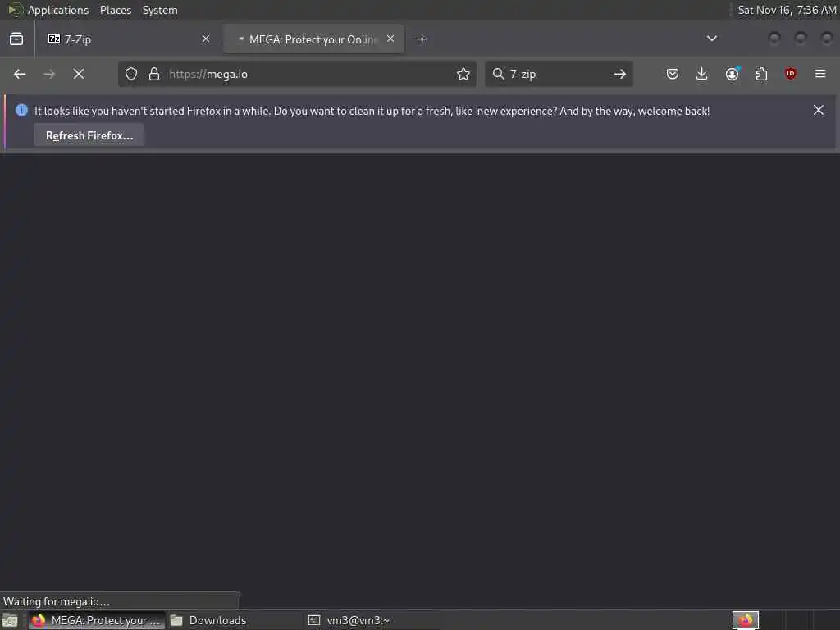The image size is (840, 630).
Task: Save page to Pocket
Action: point(673,74)
